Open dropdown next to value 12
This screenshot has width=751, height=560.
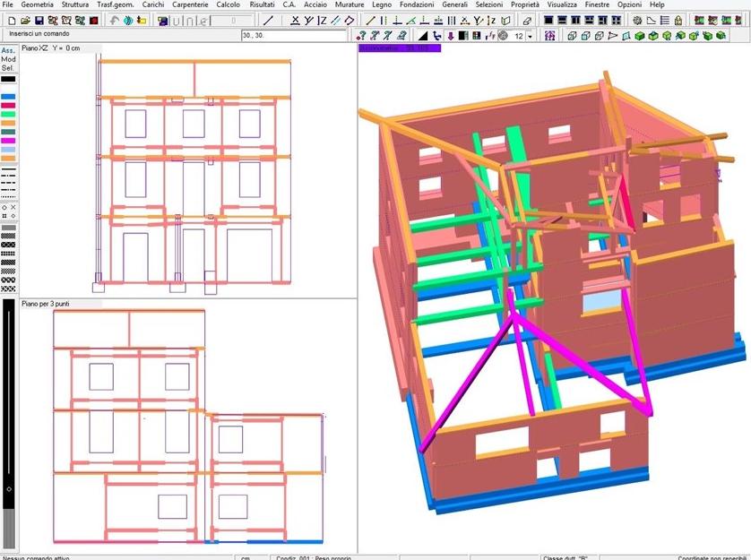pyautogui.click(x=530, y=36)
